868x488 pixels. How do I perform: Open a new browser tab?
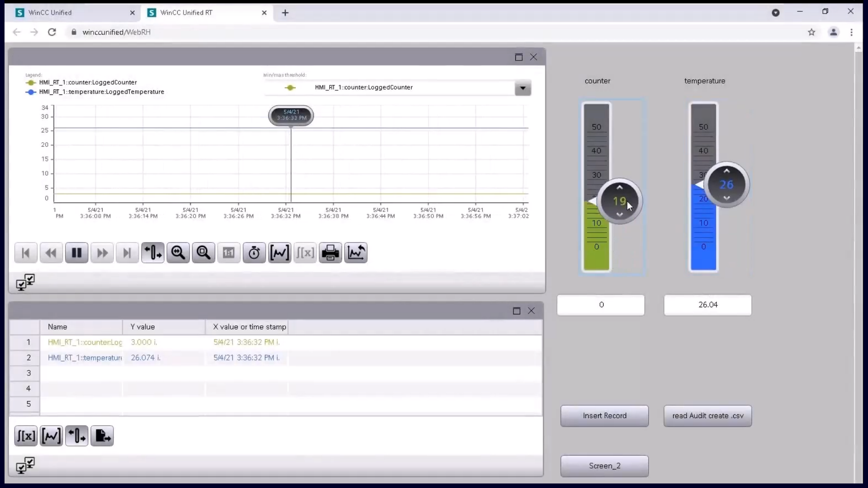point(285,13)
